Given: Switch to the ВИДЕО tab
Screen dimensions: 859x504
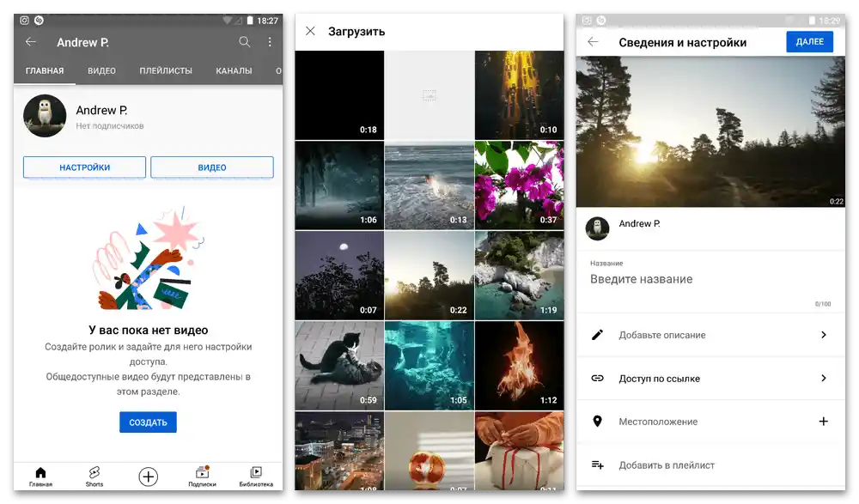Looking at the screenshot, I should 101,70.
